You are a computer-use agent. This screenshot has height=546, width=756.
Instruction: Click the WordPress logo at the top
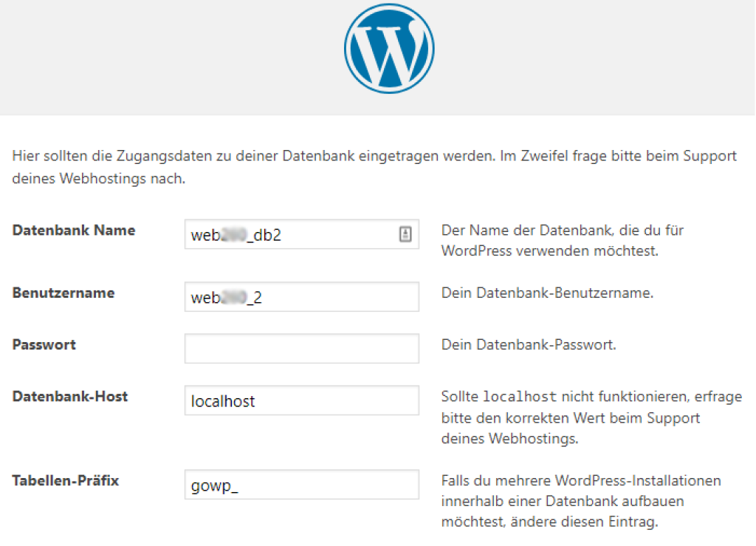[x=388, y=48]
